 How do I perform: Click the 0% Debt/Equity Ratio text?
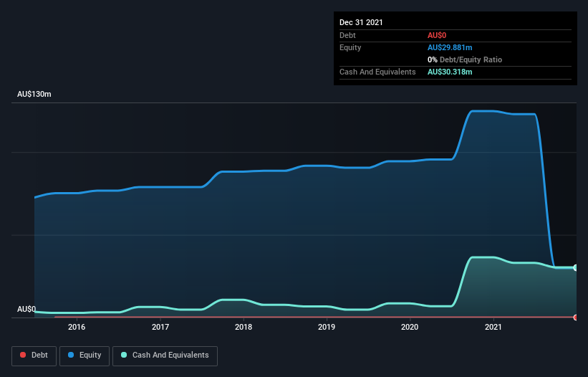[x=465, y=59]
